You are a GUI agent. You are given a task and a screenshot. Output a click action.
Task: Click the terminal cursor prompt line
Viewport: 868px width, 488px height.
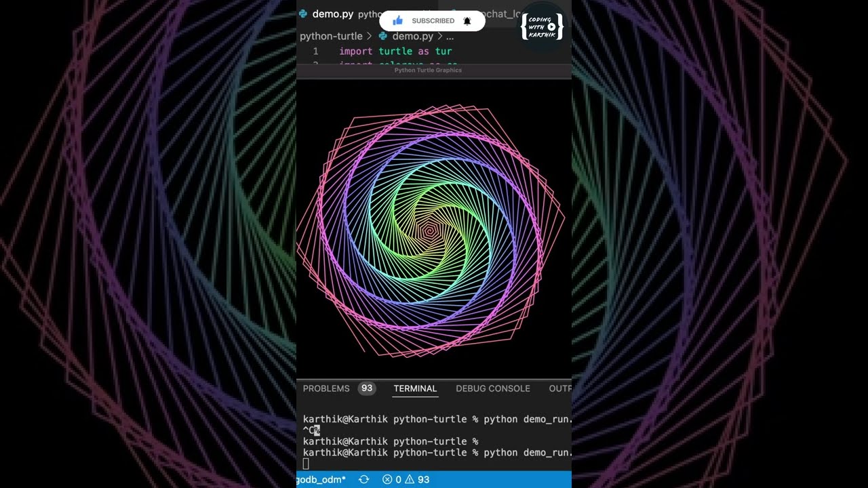[306, 464]
